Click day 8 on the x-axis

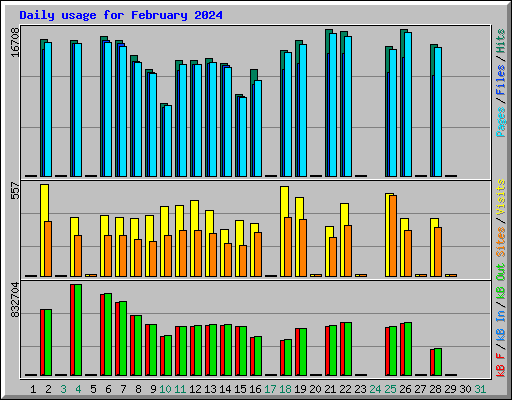click(x=138, y=389)
